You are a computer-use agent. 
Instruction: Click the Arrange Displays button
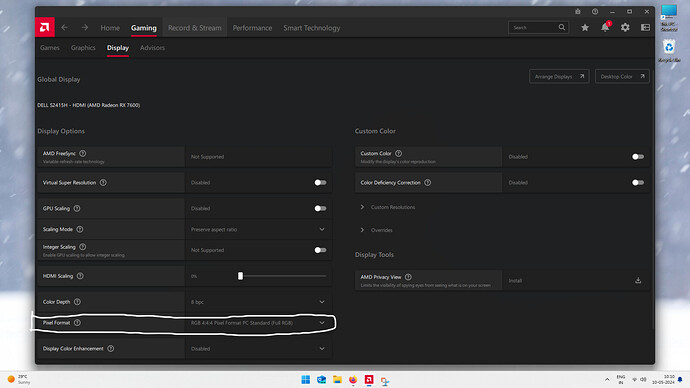(x=559, y=77)
